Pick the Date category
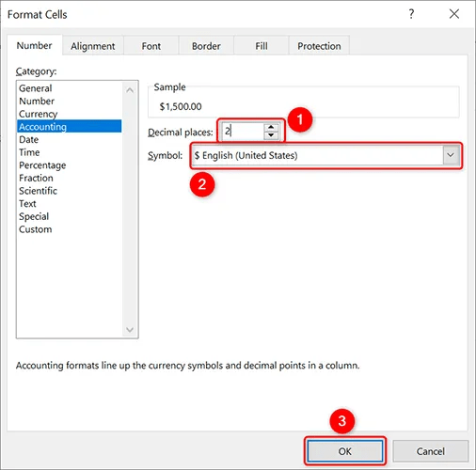The image size is (476, 470). tap(70, 139)
